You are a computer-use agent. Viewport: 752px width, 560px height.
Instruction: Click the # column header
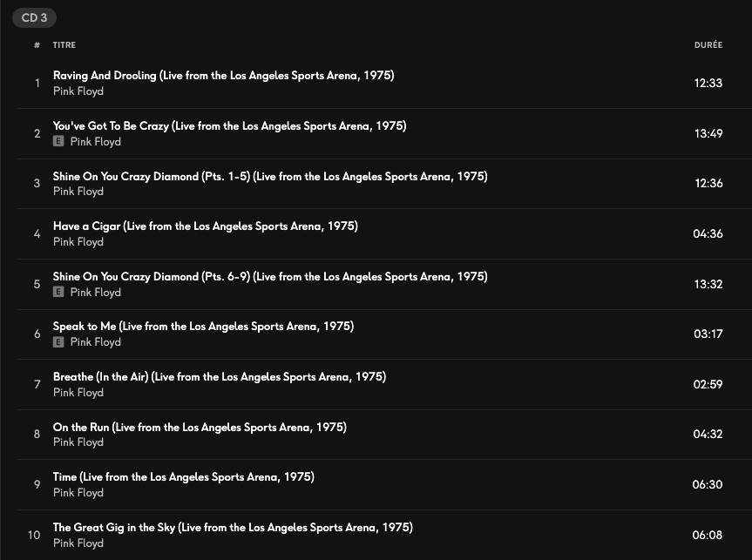(37, 45)
